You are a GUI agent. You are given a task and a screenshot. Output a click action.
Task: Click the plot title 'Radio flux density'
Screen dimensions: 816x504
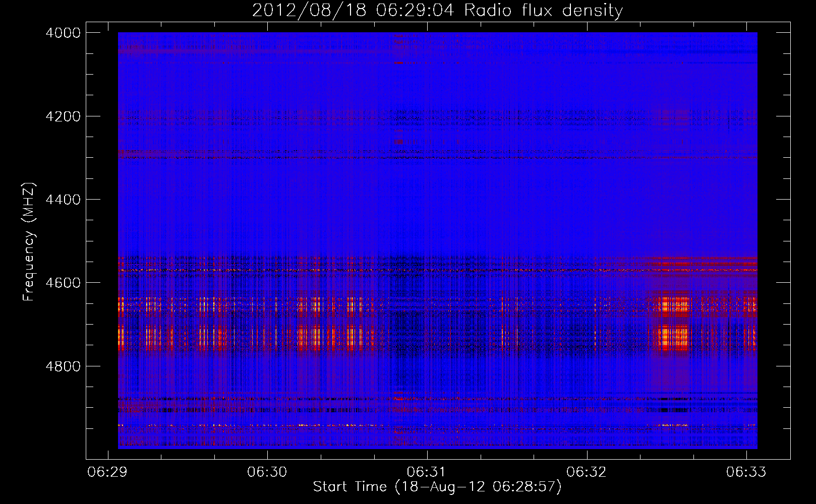543,10
